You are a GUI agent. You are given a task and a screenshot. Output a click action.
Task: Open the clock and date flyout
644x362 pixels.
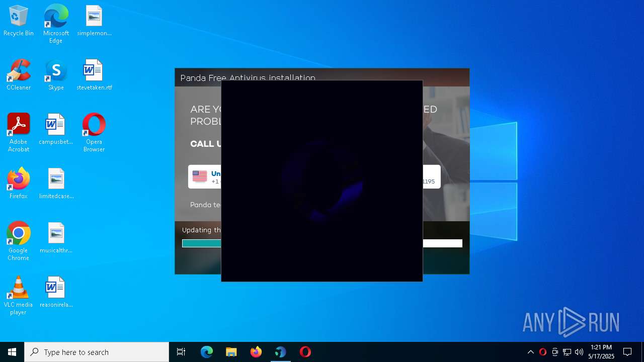pyautogui.click(x=601, y=352)
